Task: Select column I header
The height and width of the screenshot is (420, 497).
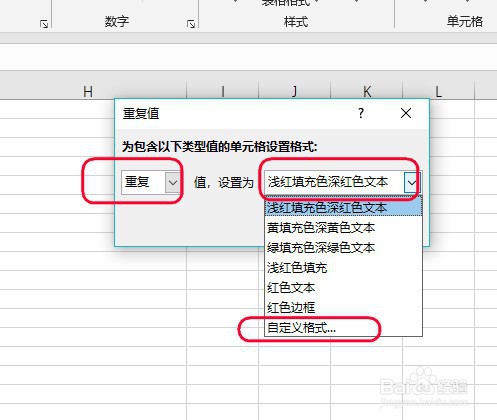Action: [222, 91]
